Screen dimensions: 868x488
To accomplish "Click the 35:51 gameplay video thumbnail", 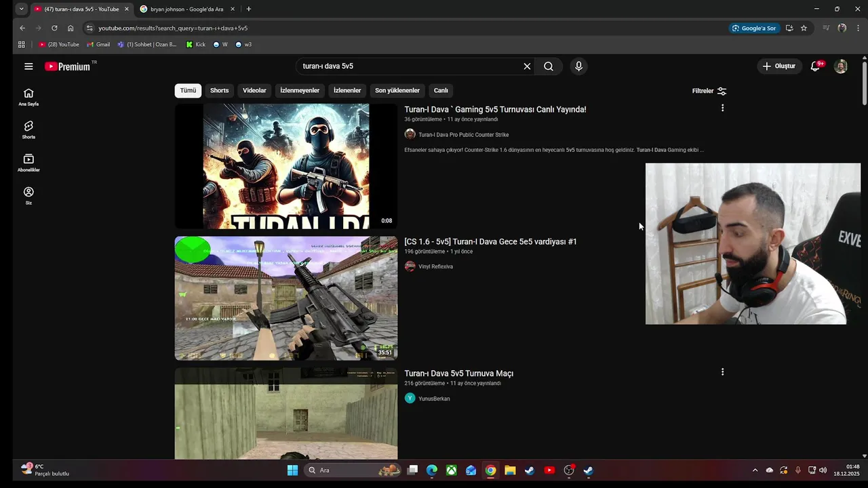I will coord(286,298).
